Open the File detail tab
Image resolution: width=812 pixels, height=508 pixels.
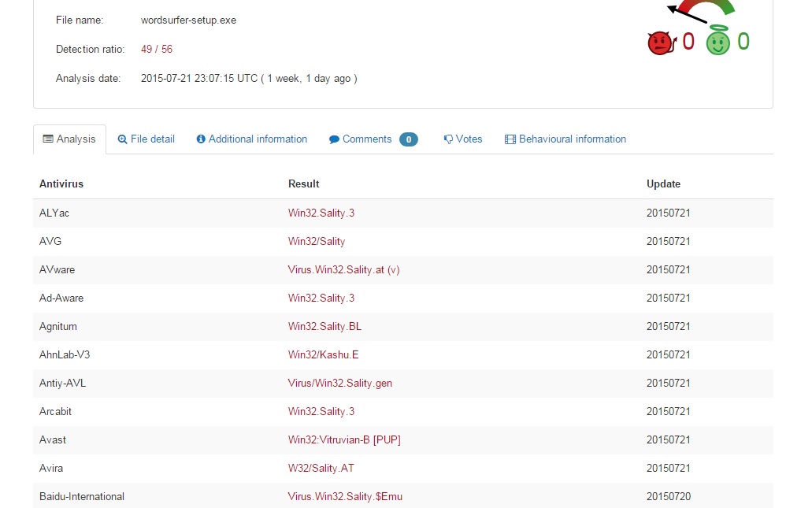(x=146, y=139)
